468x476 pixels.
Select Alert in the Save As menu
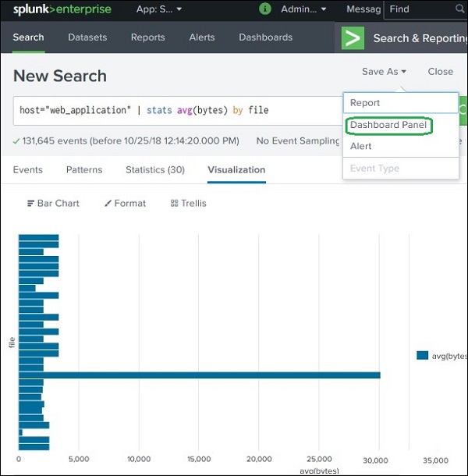(360, 146)
